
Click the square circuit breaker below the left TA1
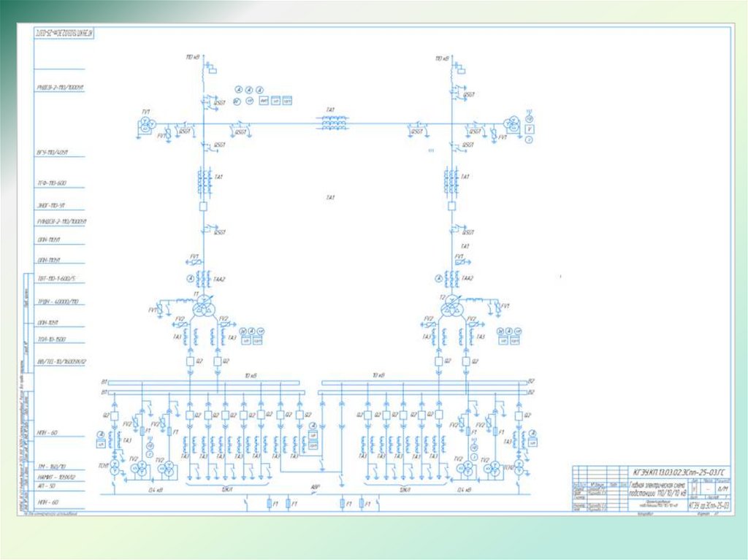(203, 207)
